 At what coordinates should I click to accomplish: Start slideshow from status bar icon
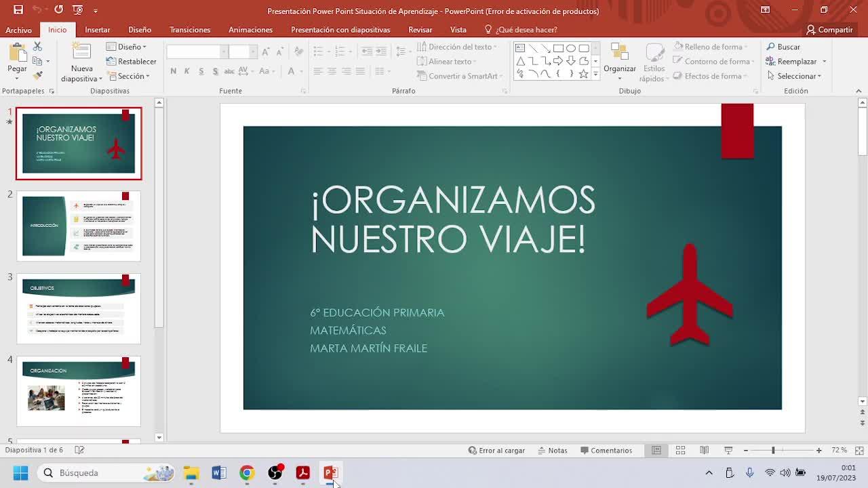click(728, 450)
